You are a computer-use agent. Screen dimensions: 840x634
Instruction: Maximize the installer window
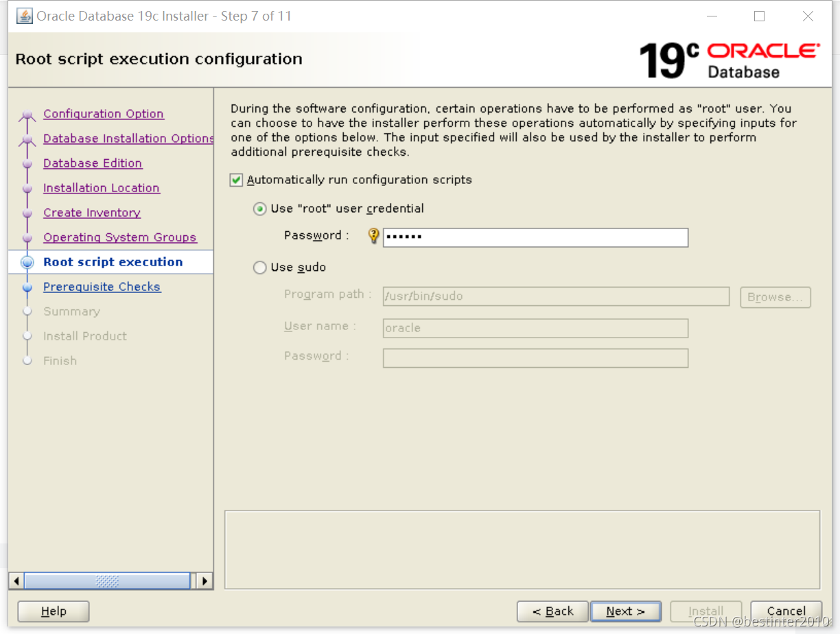point(760,16)
